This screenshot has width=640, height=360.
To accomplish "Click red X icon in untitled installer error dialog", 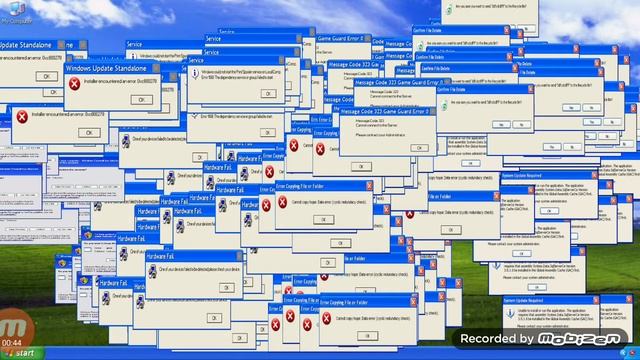I will pyautogui.click(x=22, y=117).
